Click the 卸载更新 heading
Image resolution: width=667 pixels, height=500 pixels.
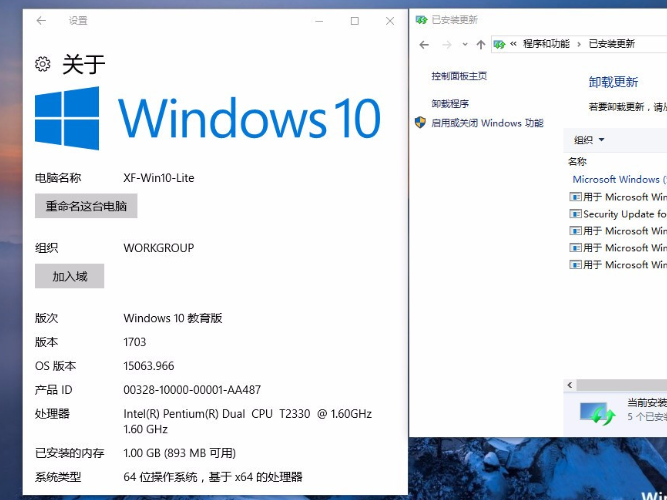click(613, 82)
